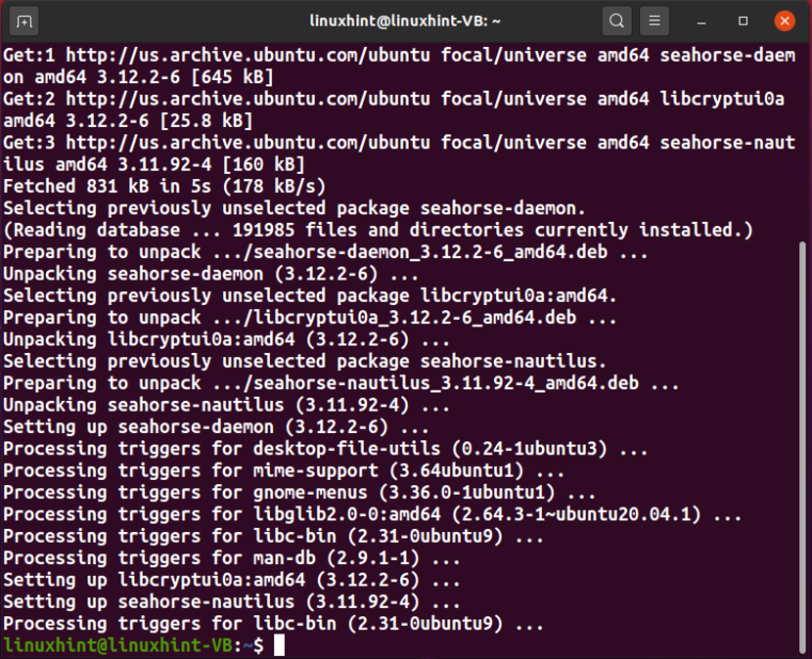Click the gnome-menus triggers line
The width and height of the screenshot is (812, 659).
tap(299, 493)
